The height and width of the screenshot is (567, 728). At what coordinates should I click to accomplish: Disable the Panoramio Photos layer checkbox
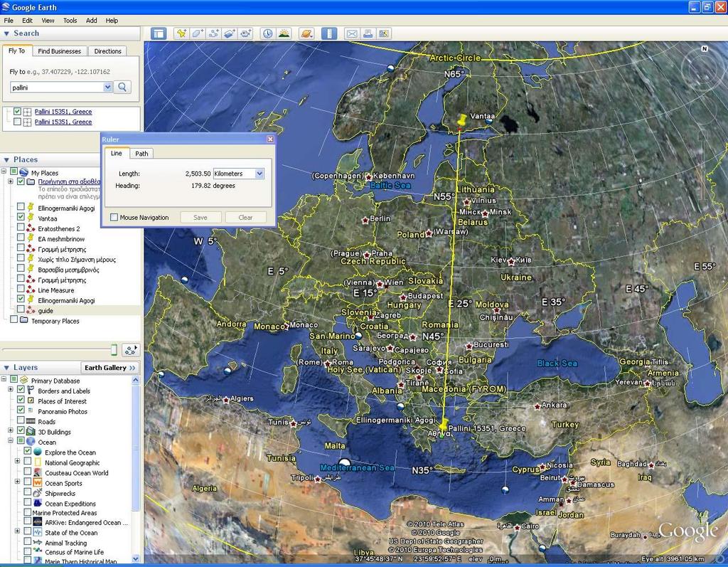click(21, 410)
